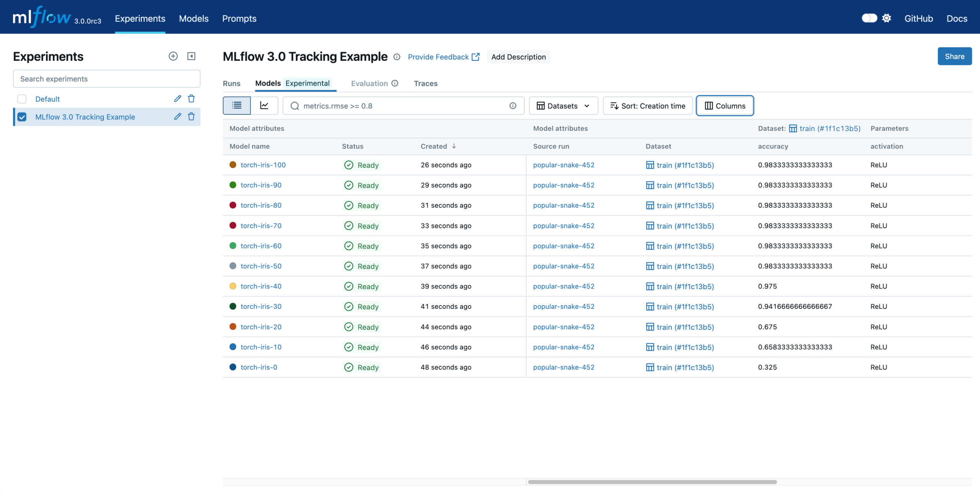The height and width of the screenshot is (492, 980).
Task: Check the Default experiment checkbox
Action: [x=22, y=99]
